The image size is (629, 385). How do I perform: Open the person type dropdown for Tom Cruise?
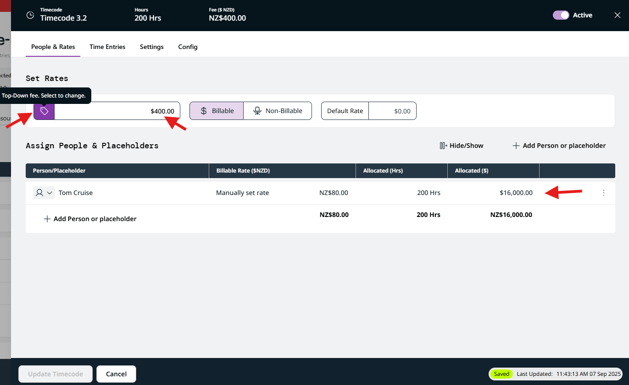coord(44,192)
